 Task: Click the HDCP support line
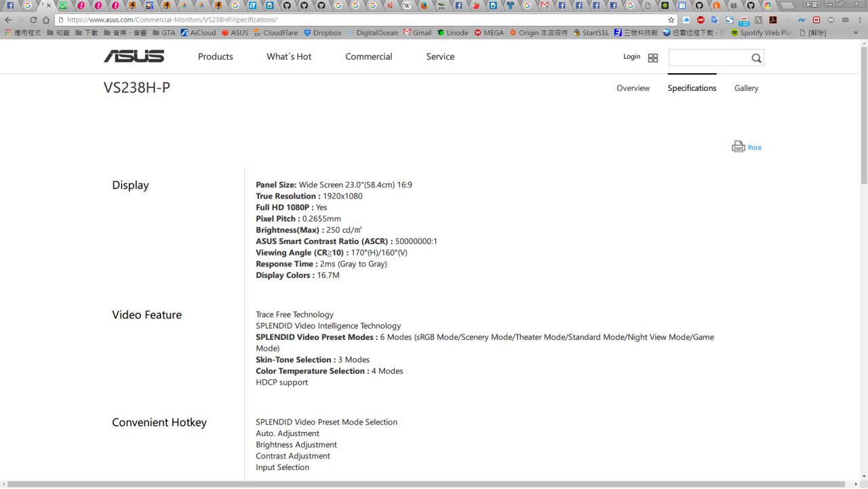[282, 383]
